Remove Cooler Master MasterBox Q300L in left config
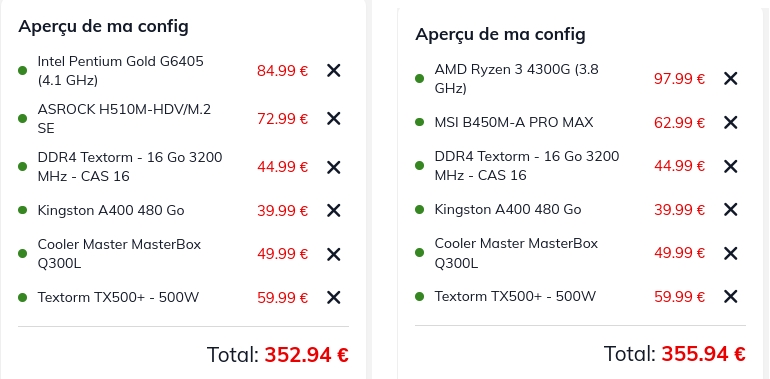770x379 pixels. point(333,254)
